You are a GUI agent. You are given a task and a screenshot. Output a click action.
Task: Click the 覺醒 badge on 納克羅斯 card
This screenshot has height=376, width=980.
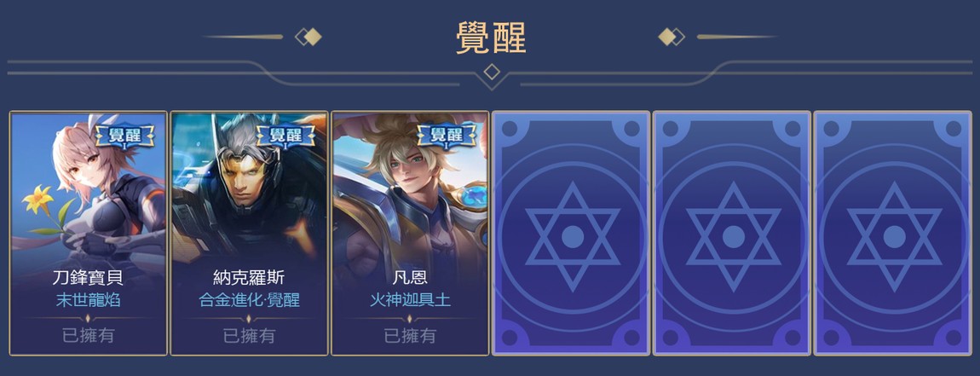pos(285,135)
